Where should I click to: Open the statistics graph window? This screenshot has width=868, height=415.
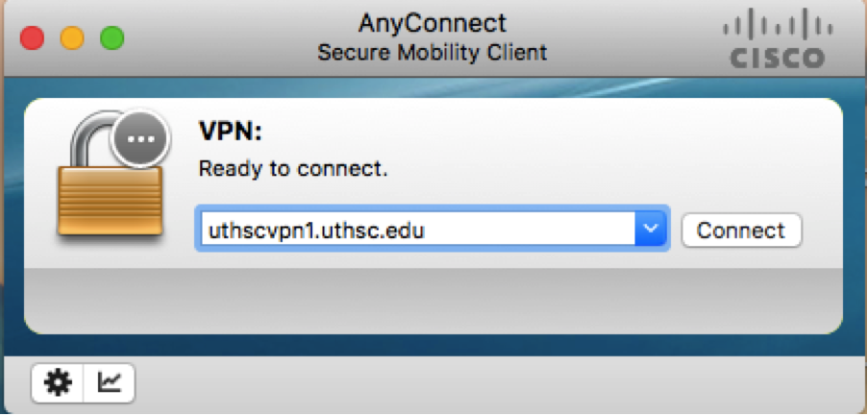[x=110, y=383]
